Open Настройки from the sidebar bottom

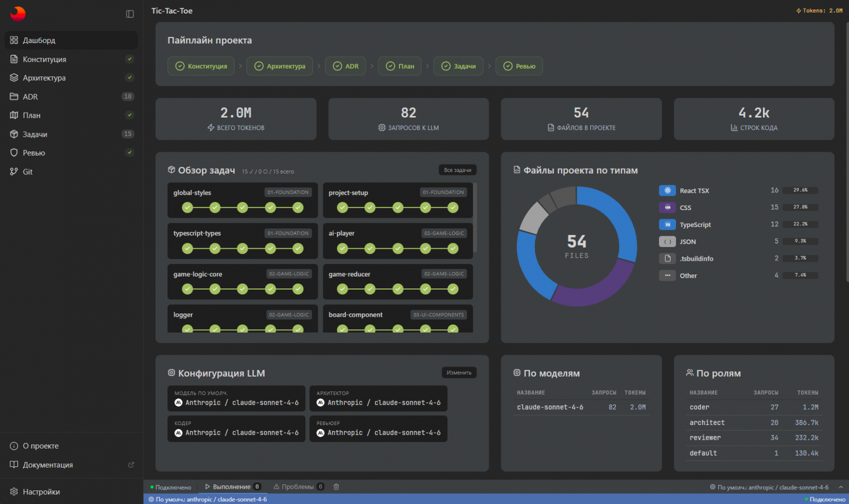click(41, 492)
